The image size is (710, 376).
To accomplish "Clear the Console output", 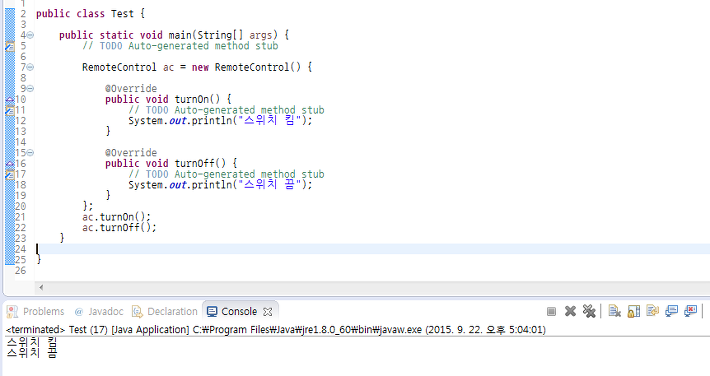I will click(614, 311).
